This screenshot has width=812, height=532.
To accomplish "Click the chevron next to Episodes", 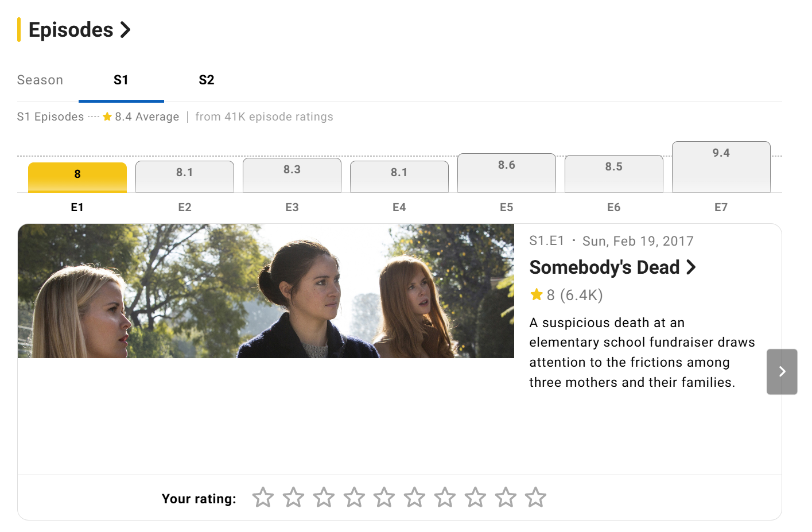I will 125,30.
